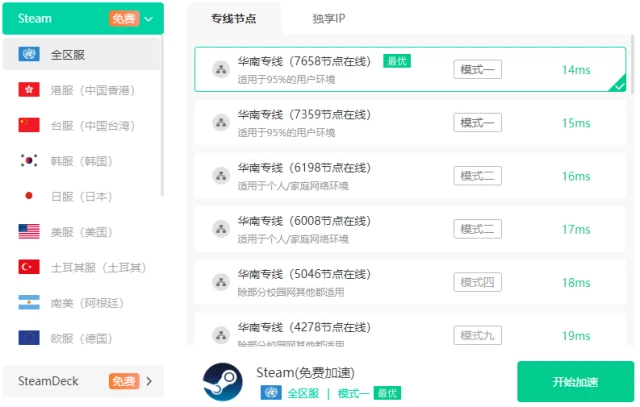Click the Steam logo at the bottom
The width and height of the screenshot is (640, 407).
pyautogui.click(x=223, y=382)
